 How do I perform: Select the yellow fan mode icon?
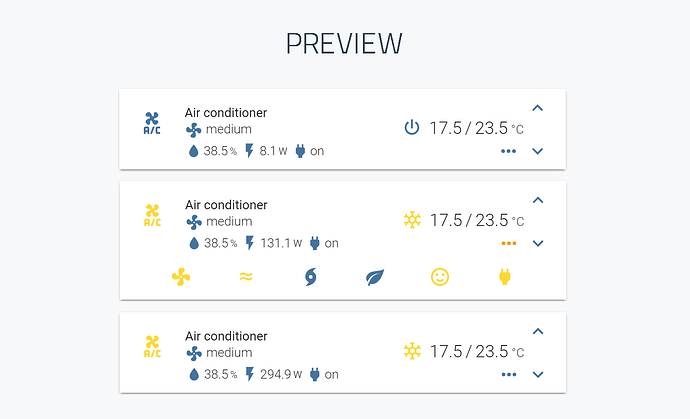(181, 277)
